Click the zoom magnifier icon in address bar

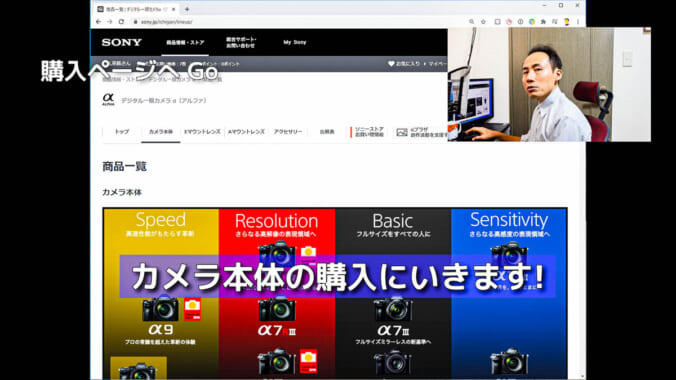click(x=472, y=22)
